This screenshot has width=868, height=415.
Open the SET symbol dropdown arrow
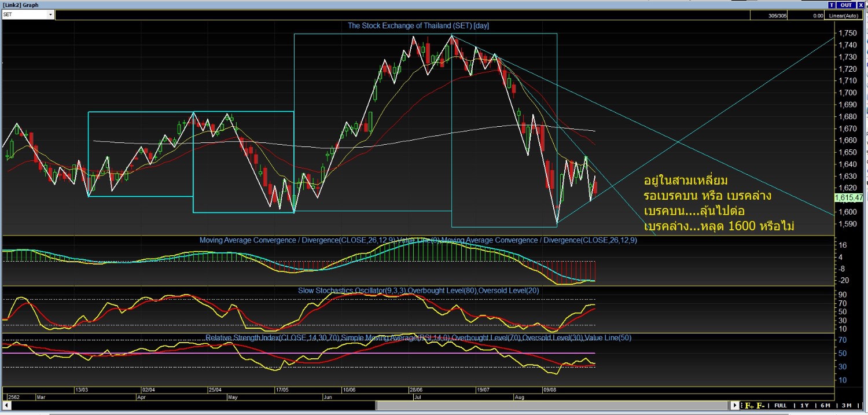[x=50, y=14]
